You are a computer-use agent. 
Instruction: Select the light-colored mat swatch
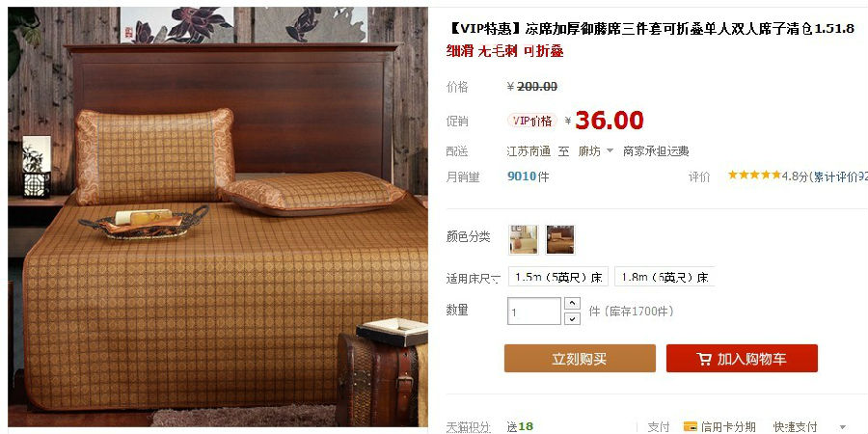524,240
